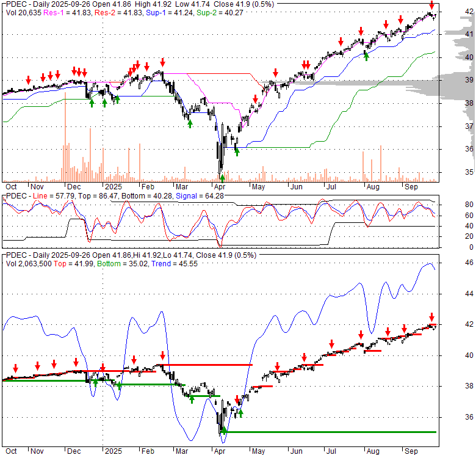Click the Sup-1 = 41.24 legend label
The image size is (476, 455).
coord(170,13)
